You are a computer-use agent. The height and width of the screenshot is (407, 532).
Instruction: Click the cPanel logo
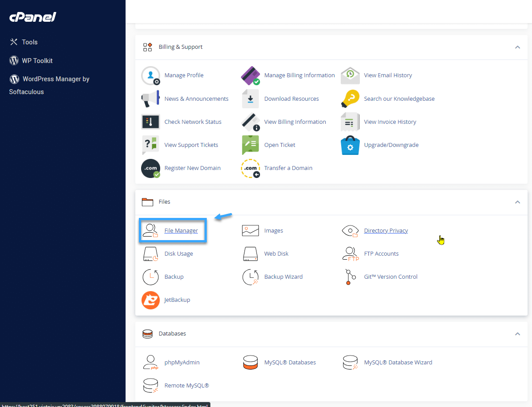pyautogui.click(x=32, y=17)
